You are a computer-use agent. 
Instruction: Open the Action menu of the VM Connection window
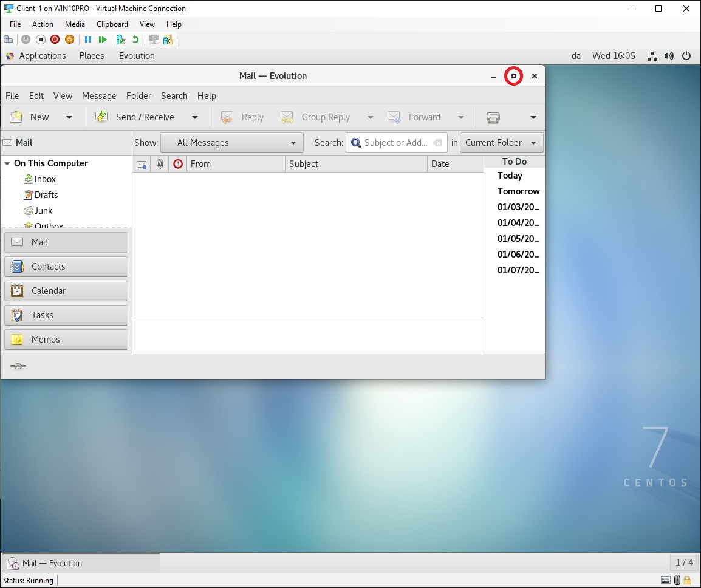[43, 24]
